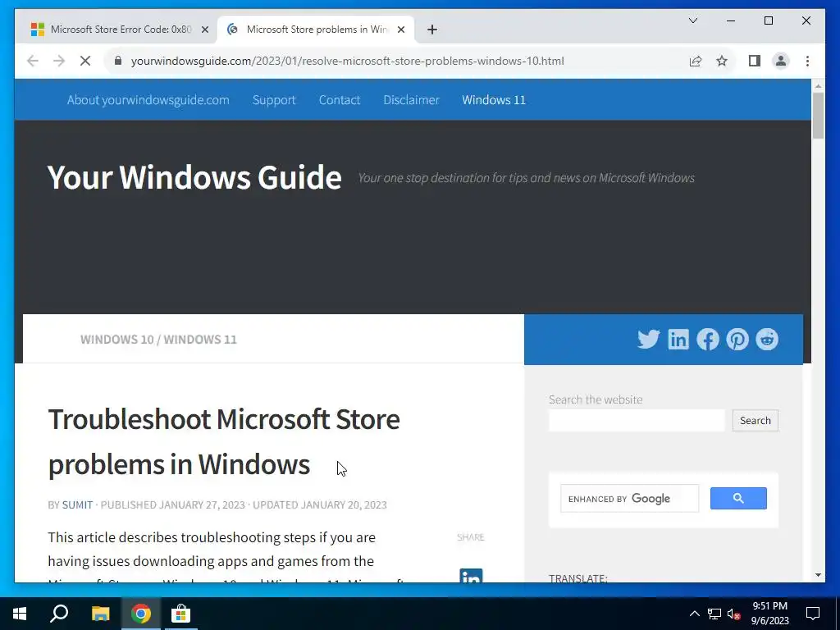Image resolution: width=840 pixels, height=630 pixels.
Task: Click 'PUBLISHED JANUARY 27, 2023' text
Action: tap(172, 505)
